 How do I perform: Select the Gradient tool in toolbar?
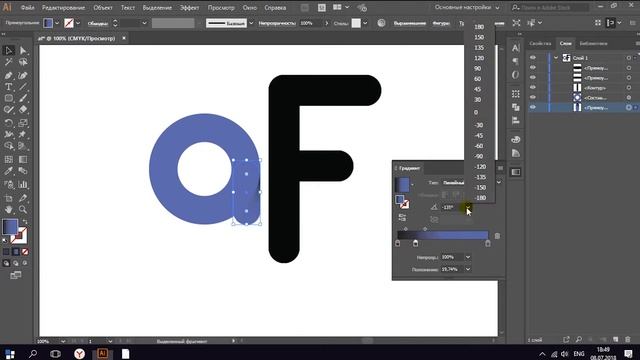click(23, 160)
